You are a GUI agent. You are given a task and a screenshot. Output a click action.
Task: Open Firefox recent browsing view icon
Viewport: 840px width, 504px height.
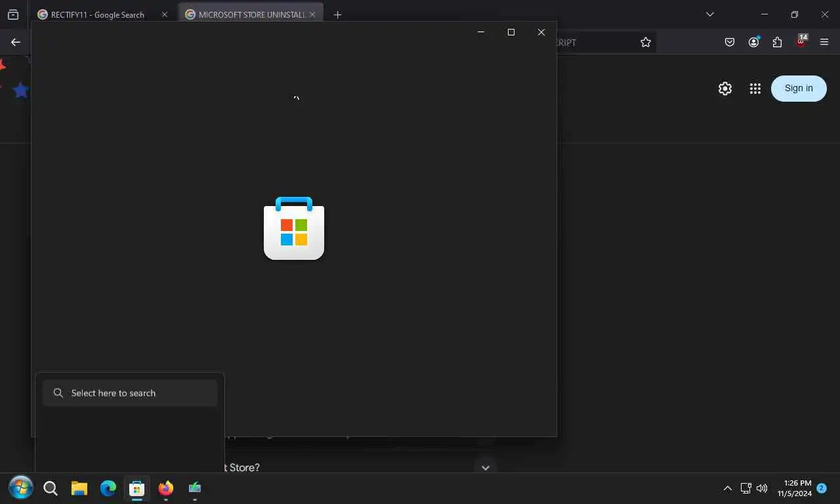point(13,14)
